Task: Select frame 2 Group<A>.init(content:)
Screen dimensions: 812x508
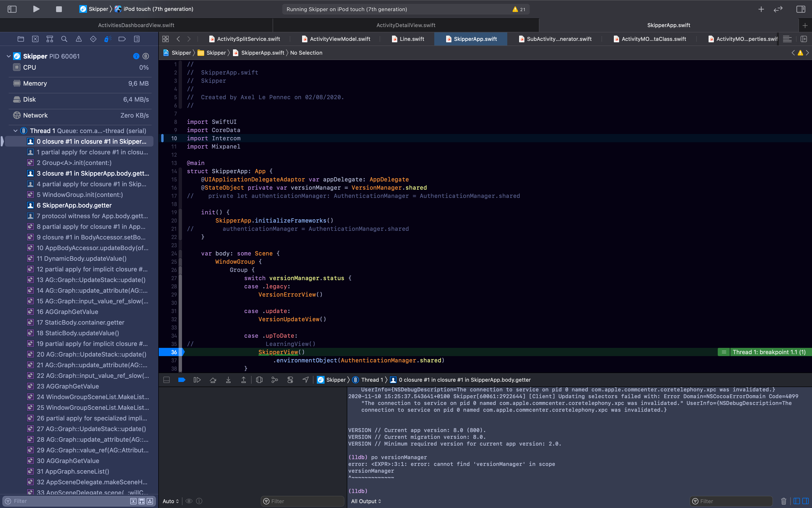Action: [79, 163]
